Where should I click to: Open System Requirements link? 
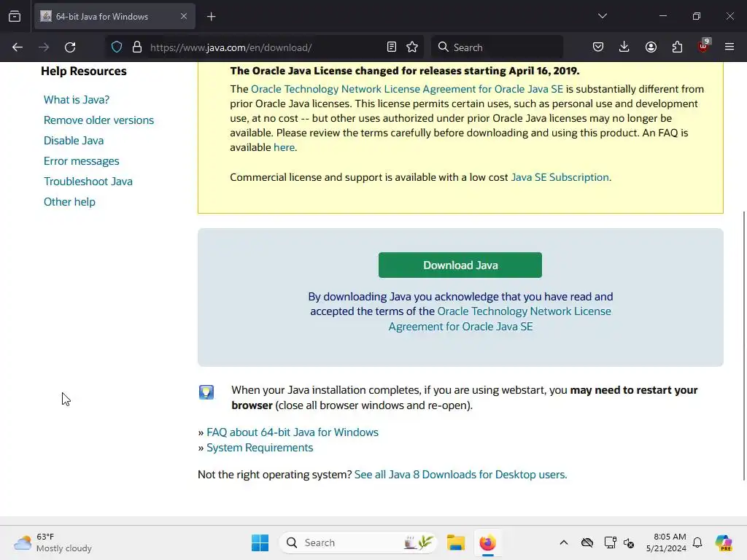point(260,448)
